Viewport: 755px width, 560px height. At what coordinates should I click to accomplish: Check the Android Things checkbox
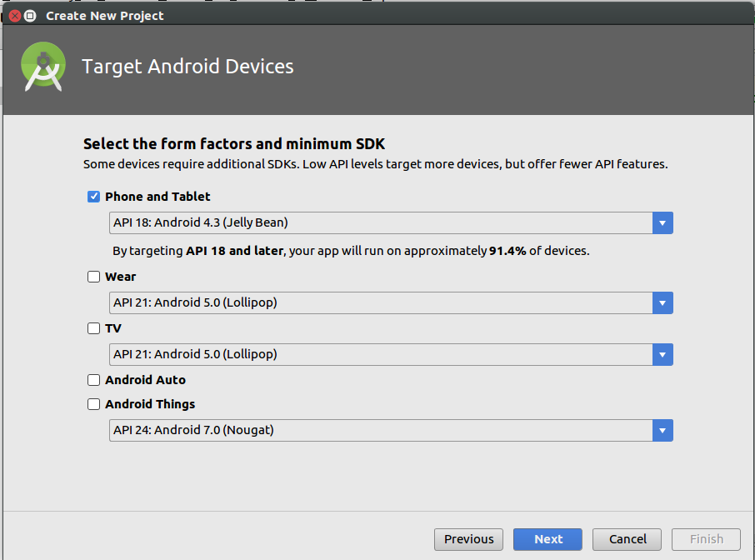tap(93, 404)
